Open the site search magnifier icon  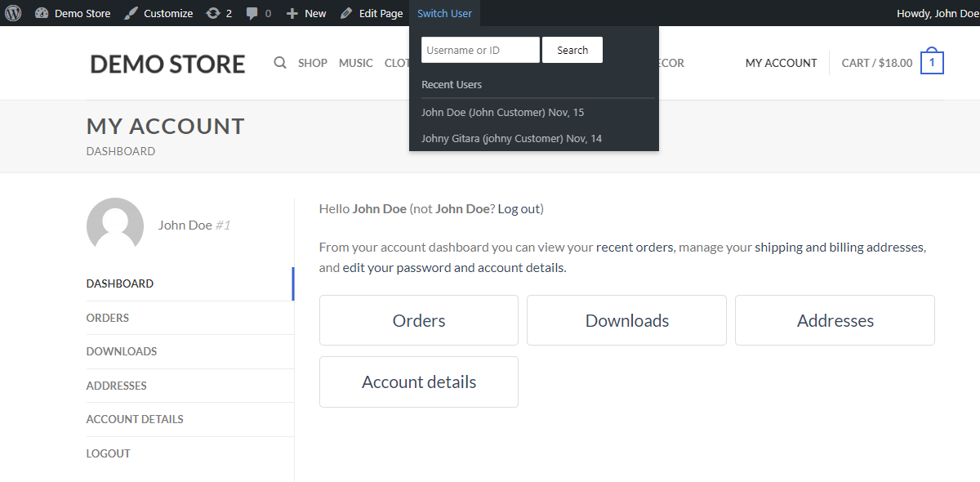tap(280, 63)
